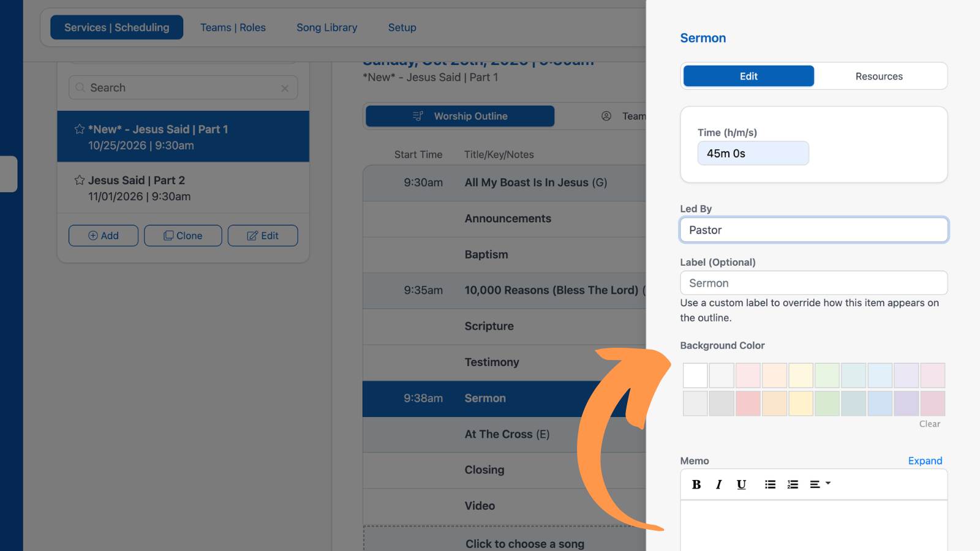
Task: Expand the Memo editor
Action: pyautogui.click(x=925, y=461)
